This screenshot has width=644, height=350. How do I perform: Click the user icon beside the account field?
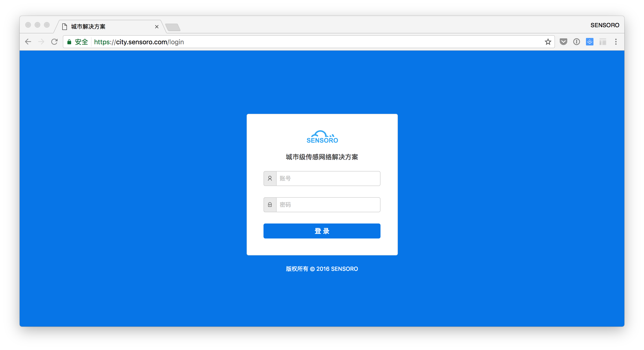pyautogui.click(x=270, y=178)
